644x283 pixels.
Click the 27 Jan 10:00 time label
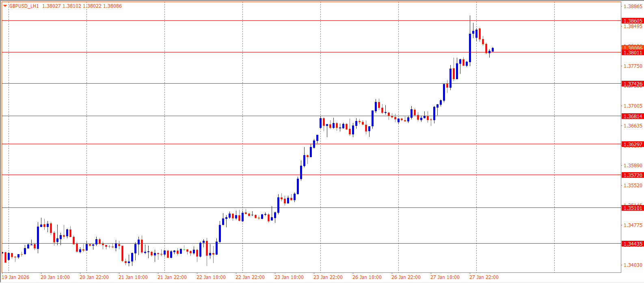coord(445,277)
